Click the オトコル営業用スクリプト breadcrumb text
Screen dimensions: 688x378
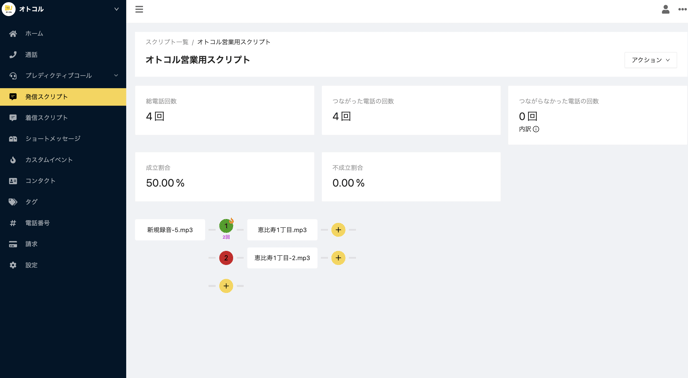(233, 42)
